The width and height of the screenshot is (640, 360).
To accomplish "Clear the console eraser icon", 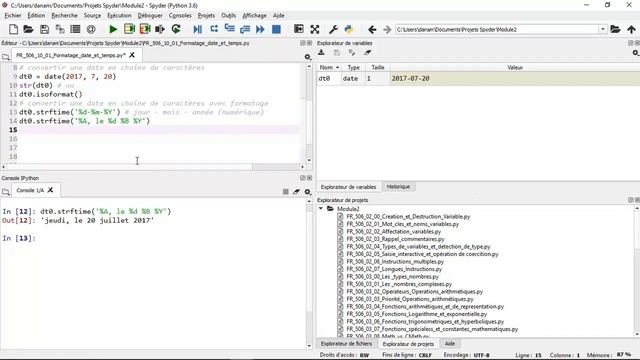I will [297, 191].
